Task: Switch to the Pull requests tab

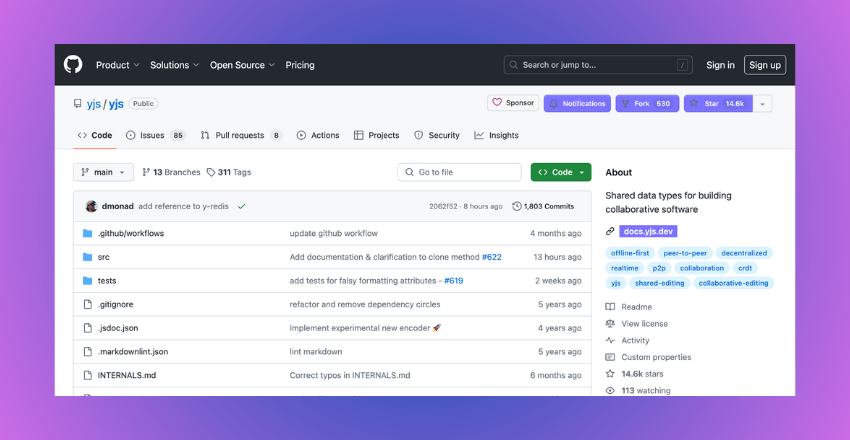Action: click(241, 135)
